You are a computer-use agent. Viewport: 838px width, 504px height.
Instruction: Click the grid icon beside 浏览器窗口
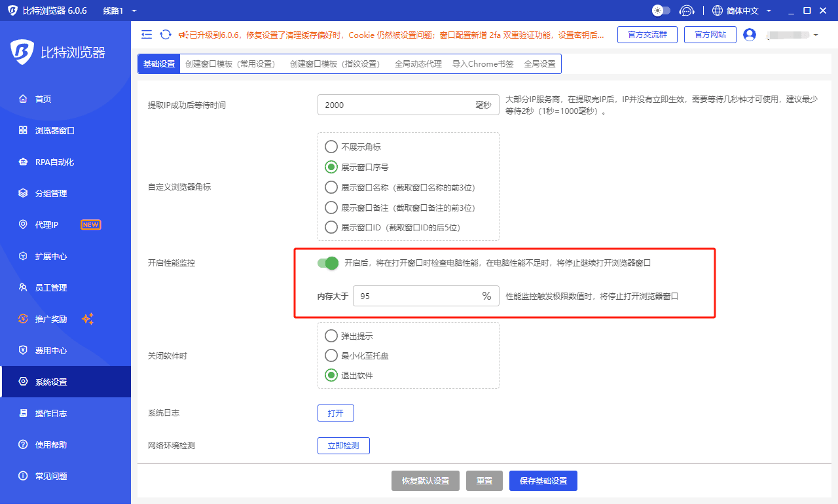pyautogui.click(x=23, y=130)
